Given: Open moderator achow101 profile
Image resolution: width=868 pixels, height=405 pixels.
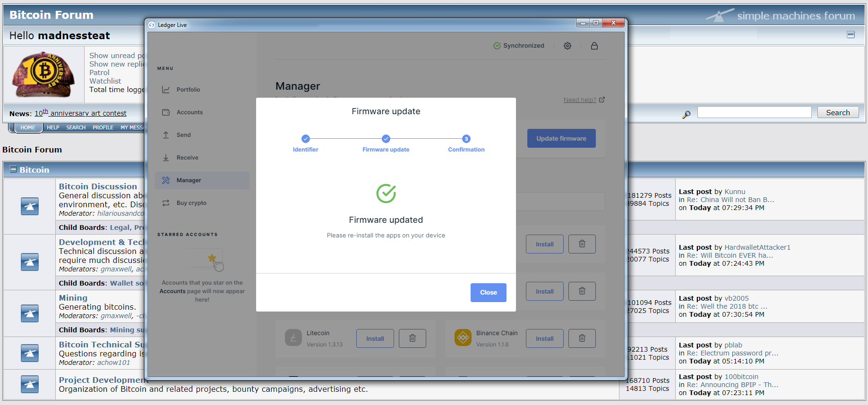Looking at the screenshot, I should pyautogui.click(x=113, y=363).
